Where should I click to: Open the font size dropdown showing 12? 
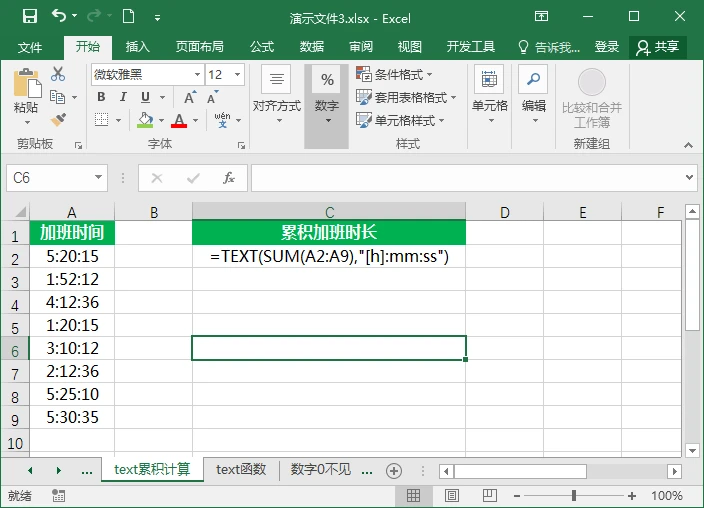pos(238,74)
